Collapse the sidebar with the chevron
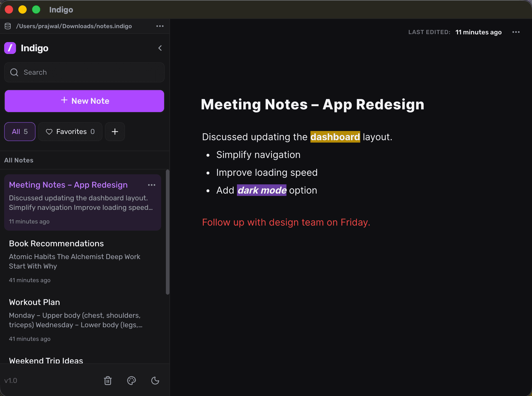Image resolution: width=532 pixels, height=396 pixels. pos(160,48)
